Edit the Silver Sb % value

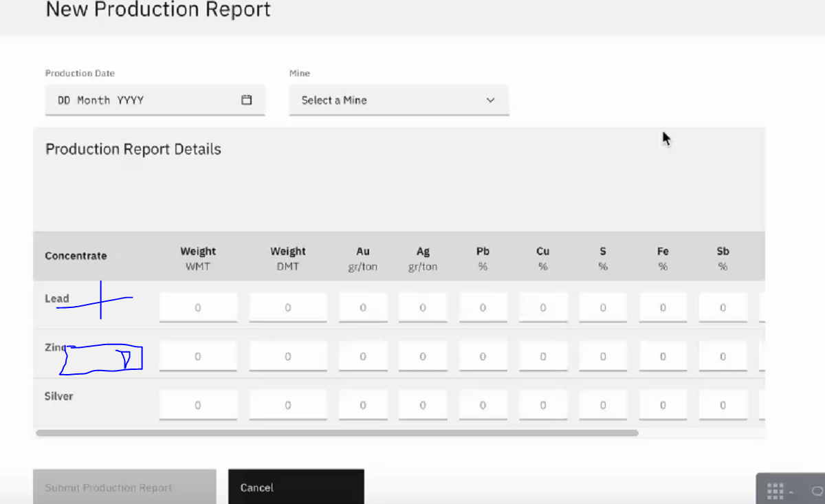pos(723,405)
